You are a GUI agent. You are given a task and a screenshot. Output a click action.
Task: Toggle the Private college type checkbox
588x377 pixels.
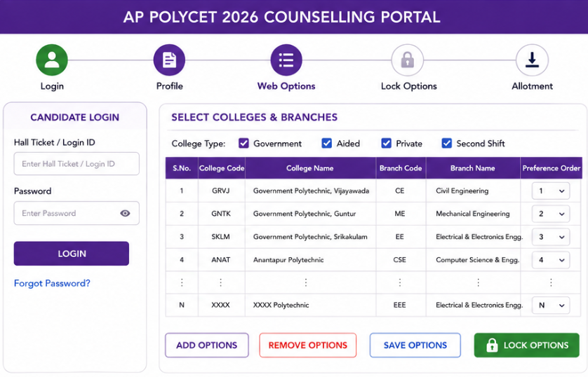coord(386,143)
